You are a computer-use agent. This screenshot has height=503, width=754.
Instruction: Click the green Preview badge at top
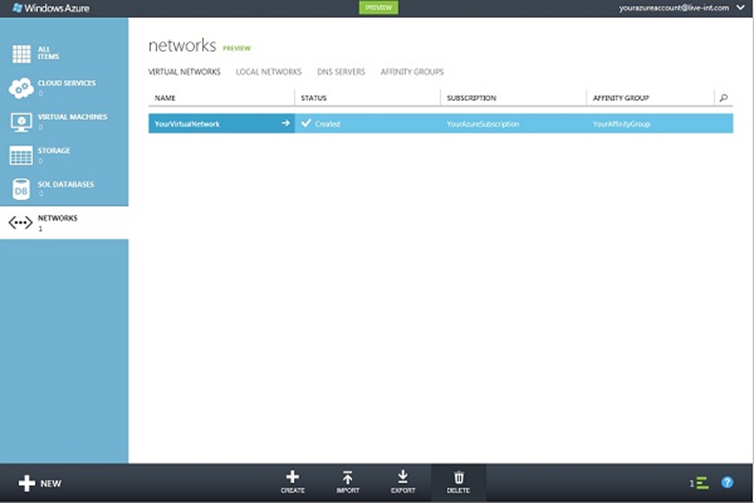378,8
